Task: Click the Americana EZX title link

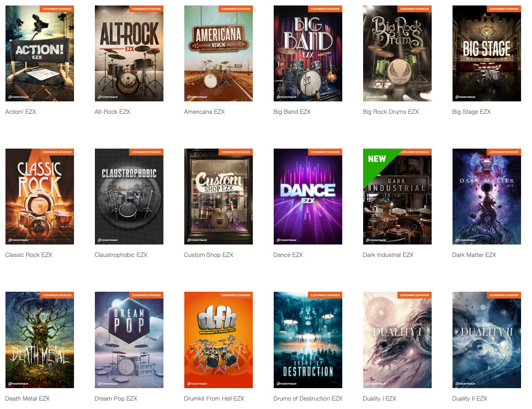Action: pyautogui.click(x=204, y=112)
